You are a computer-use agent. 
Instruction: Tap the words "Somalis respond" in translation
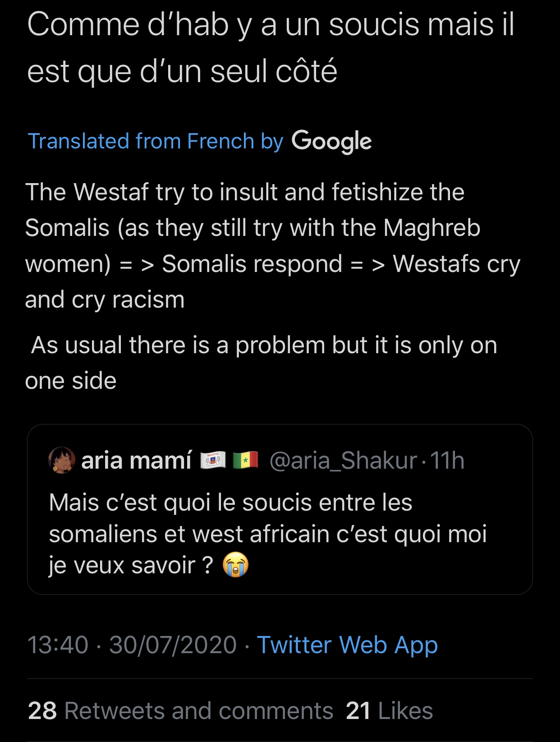coord(252,264)
